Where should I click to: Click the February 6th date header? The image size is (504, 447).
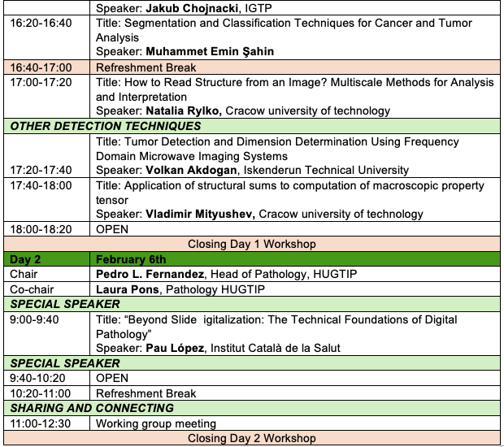[131, 259]
